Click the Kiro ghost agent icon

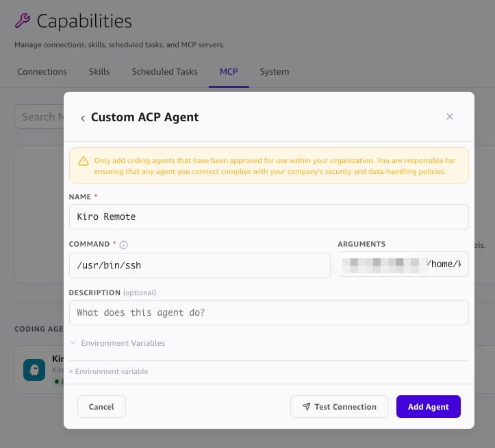point(34,370)
